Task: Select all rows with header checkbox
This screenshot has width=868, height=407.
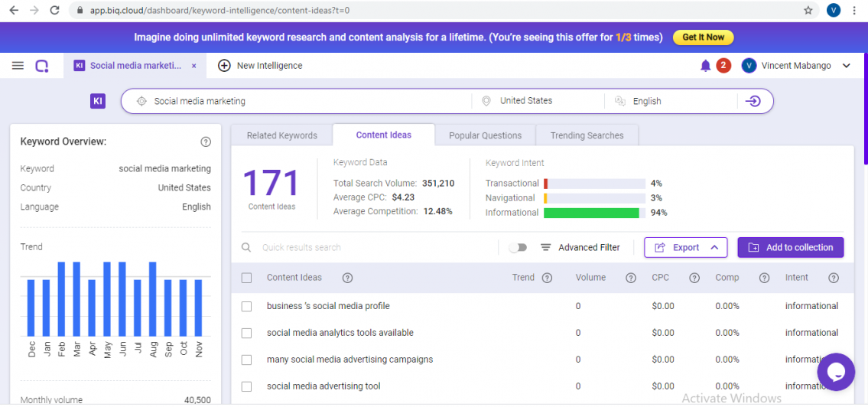Action: 247,278
